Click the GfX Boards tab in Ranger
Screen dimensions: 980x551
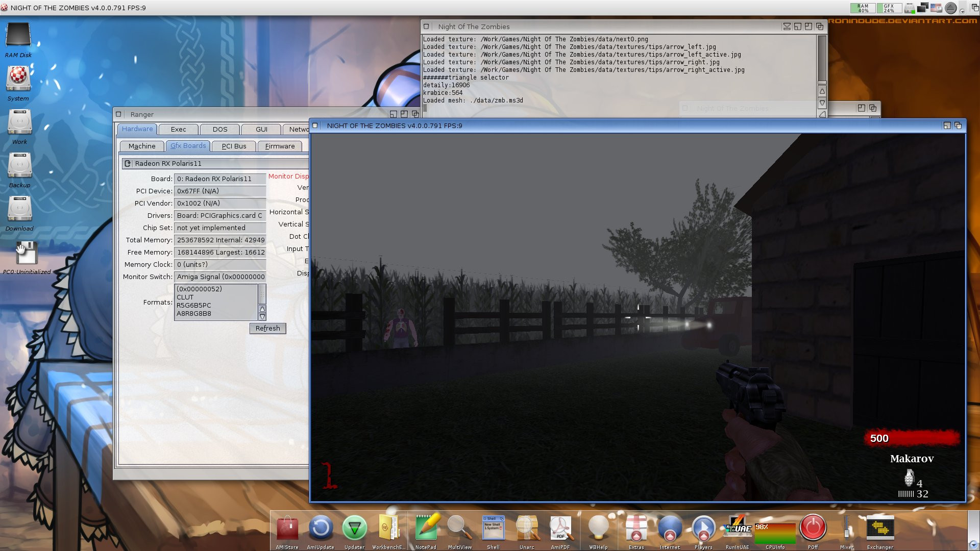tap(187, 146)
